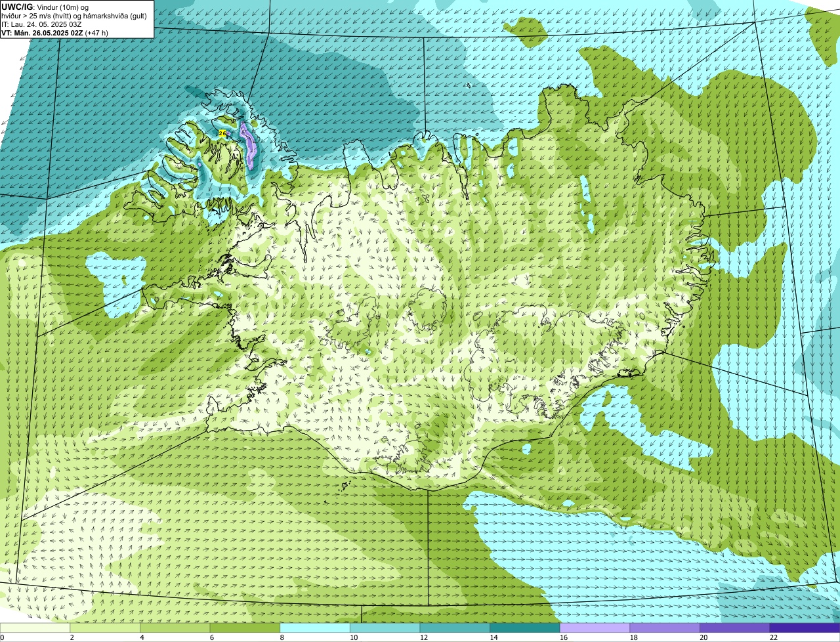This screenshot has width=840, height=642.
Task: Select the 6–8 m/s olive green swatch
Action: [245, 628]
